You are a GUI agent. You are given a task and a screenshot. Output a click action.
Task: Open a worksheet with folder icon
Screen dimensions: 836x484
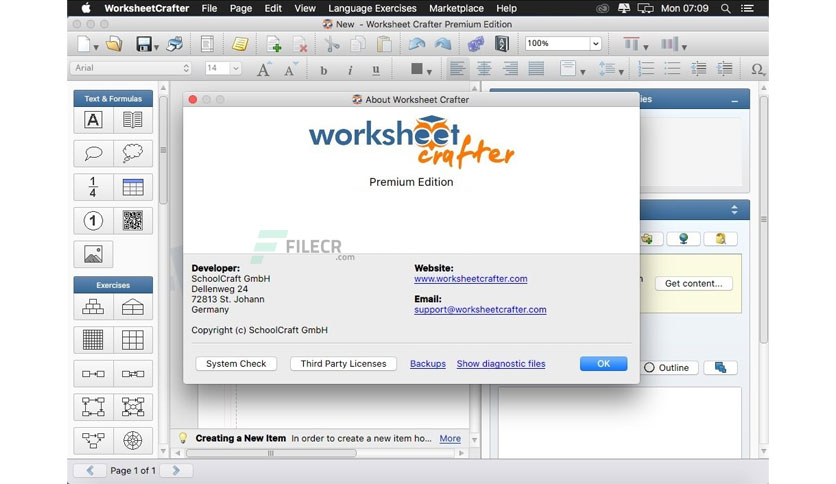point(114,44)
